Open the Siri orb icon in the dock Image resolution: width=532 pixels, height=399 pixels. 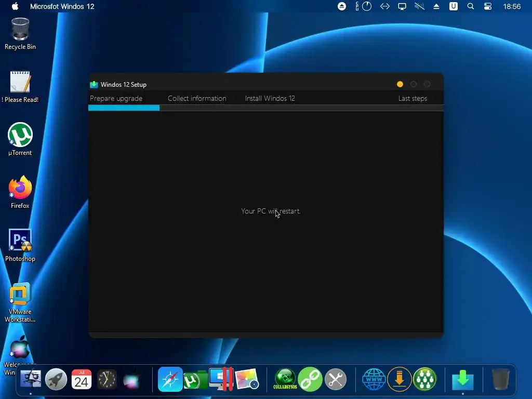[x=131, y=379]
